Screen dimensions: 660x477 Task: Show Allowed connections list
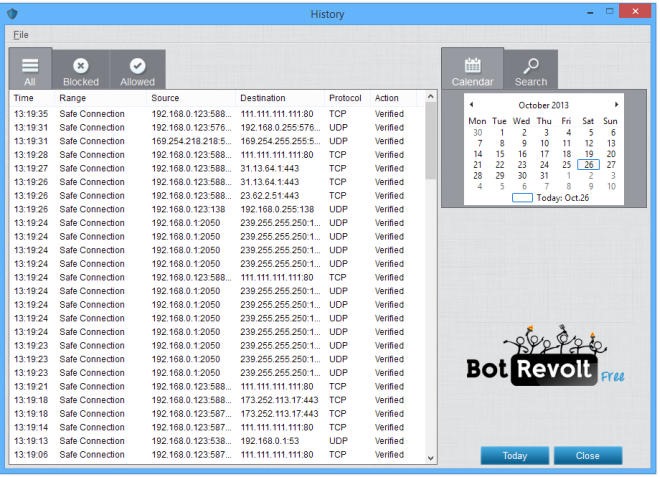click(x=137, y=69)
